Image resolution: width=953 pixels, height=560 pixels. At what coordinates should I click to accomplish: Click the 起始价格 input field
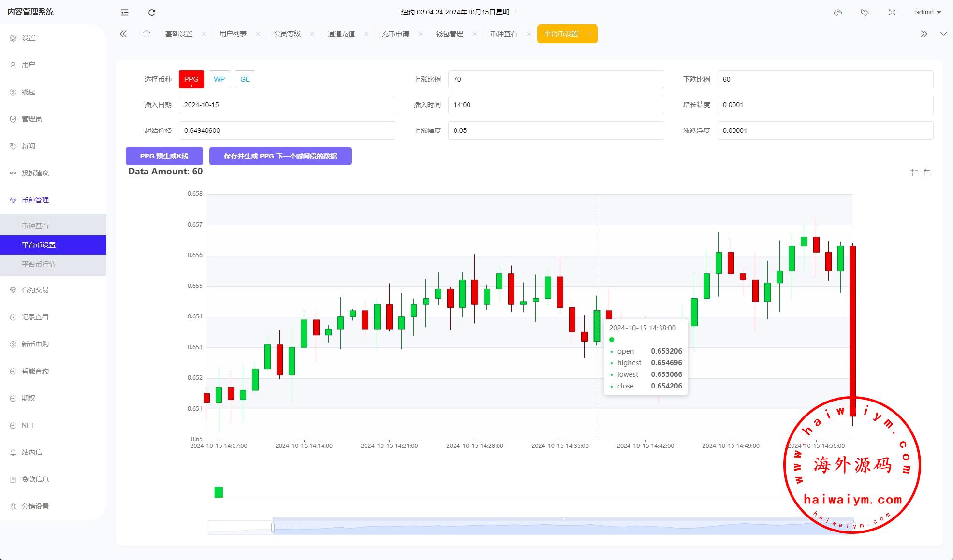[287, 130]
